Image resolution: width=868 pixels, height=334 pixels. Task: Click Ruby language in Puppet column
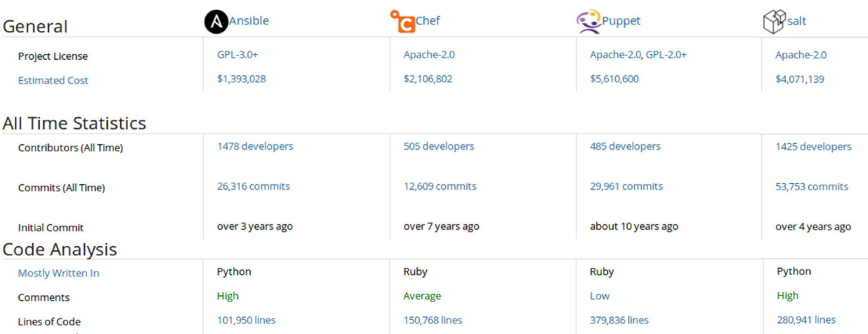pos(602,272)
